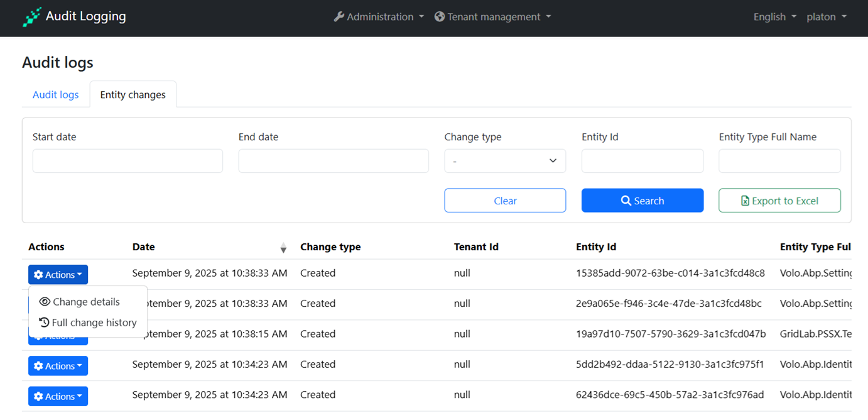Click the Date column sort arrows
This screenshot has height=420, width=868.
coord(283,248)
